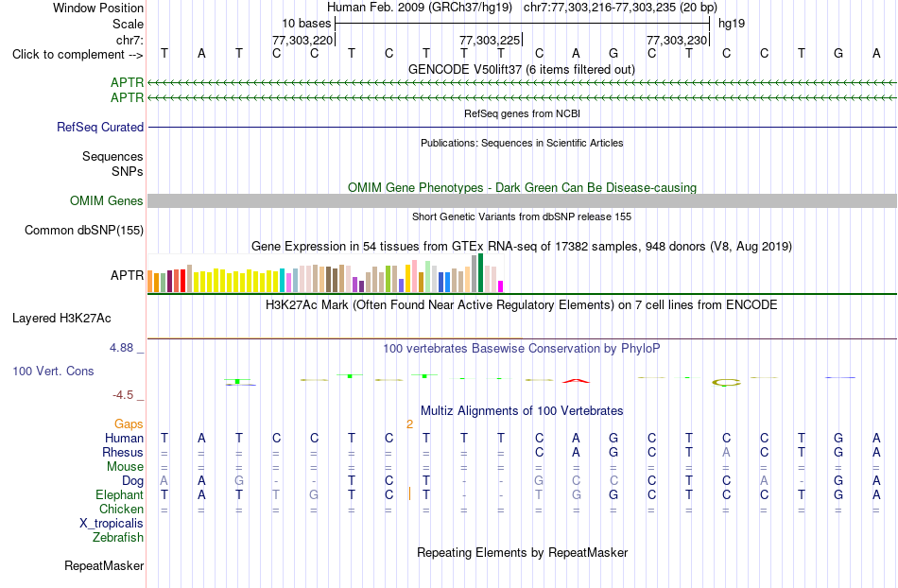Click the cyan GTEx expression bar
Viewport: 898px width, 588px height.
click(x=283, y=280)
